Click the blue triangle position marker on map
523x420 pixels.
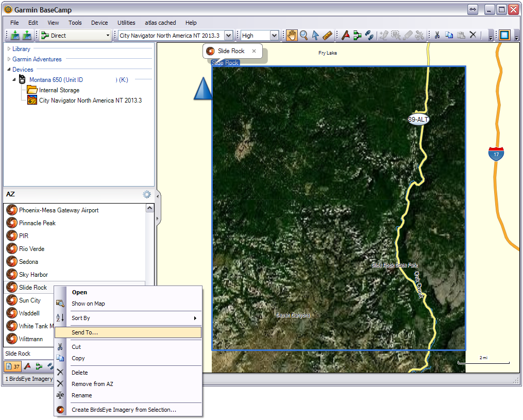tap(203, 89)
